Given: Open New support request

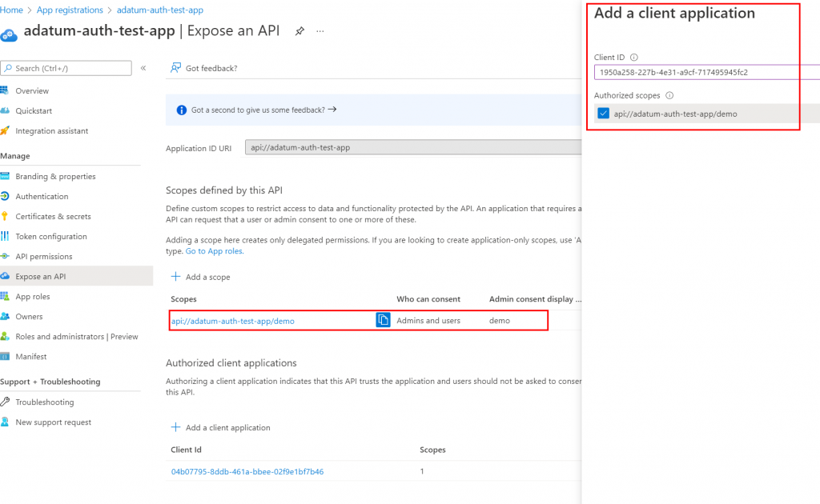Looking at the screenshot, I should pos(54,422).
